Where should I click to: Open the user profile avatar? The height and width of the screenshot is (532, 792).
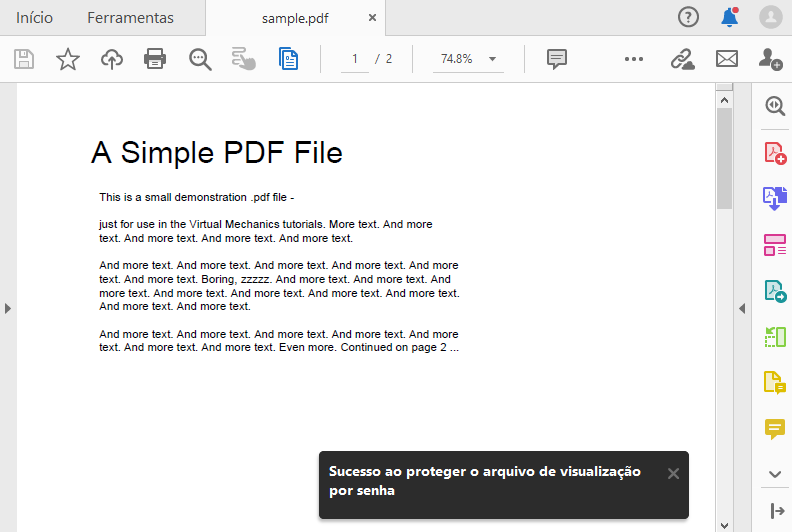click(771, 17)
